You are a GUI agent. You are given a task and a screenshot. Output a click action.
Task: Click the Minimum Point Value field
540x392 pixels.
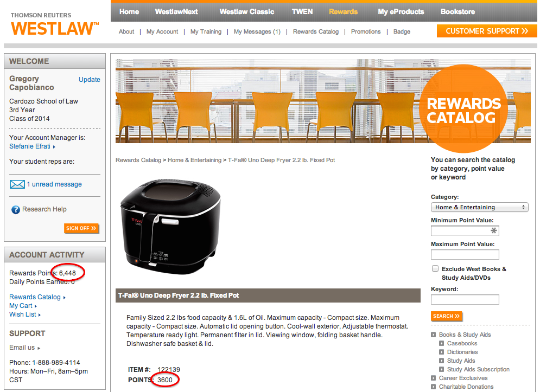[465, 230]
